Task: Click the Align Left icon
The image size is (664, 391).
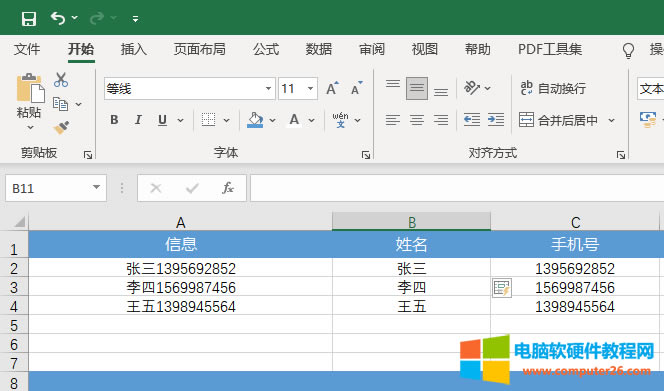Action: pyautogui.click(x=393, y=120)
